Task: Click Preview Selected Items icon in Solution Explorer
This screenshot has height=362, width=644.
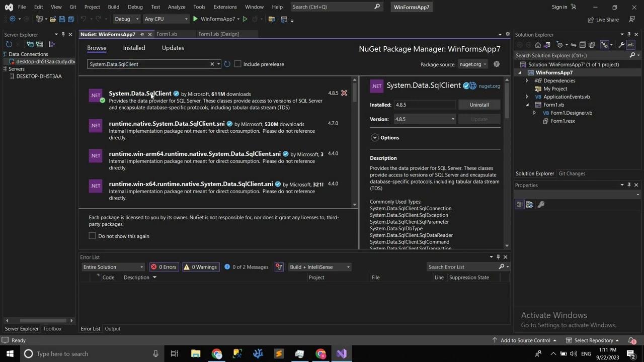Action: coord(631,45)
